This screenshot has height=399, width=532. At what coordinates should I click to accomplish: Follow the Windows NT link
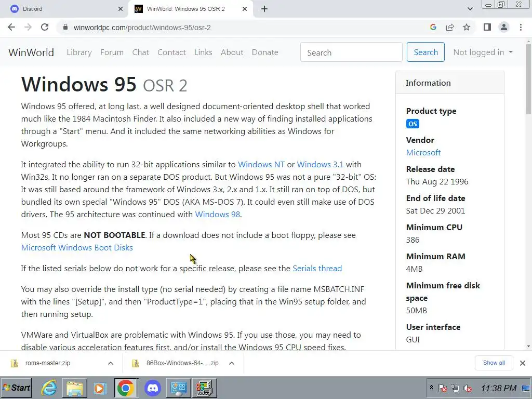[x=261, y=165]
